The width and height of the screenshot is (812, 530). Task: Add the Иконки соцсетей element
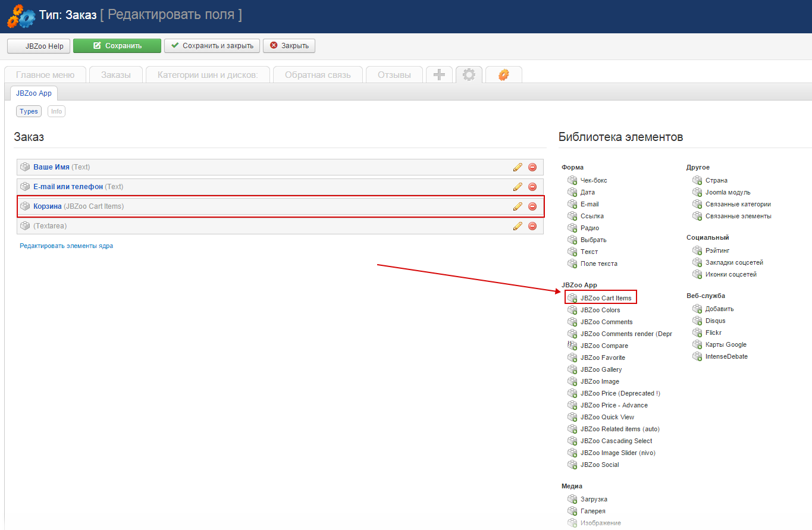[x=731, y=274]
